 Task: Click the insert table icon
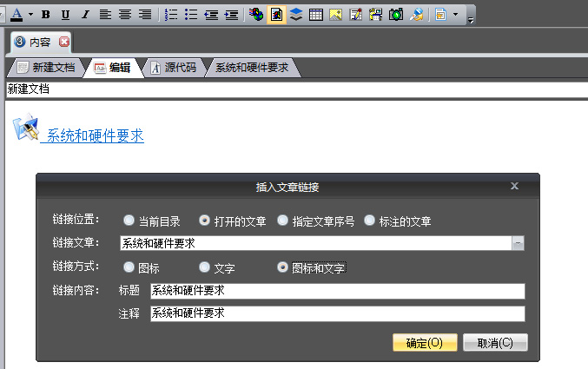coord(316,15)
